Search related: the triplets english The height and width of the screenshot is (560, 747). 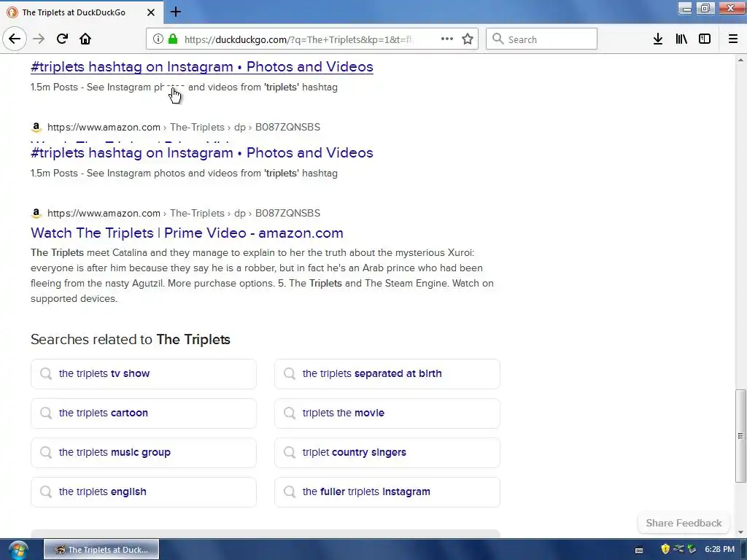tap(144, 492)
